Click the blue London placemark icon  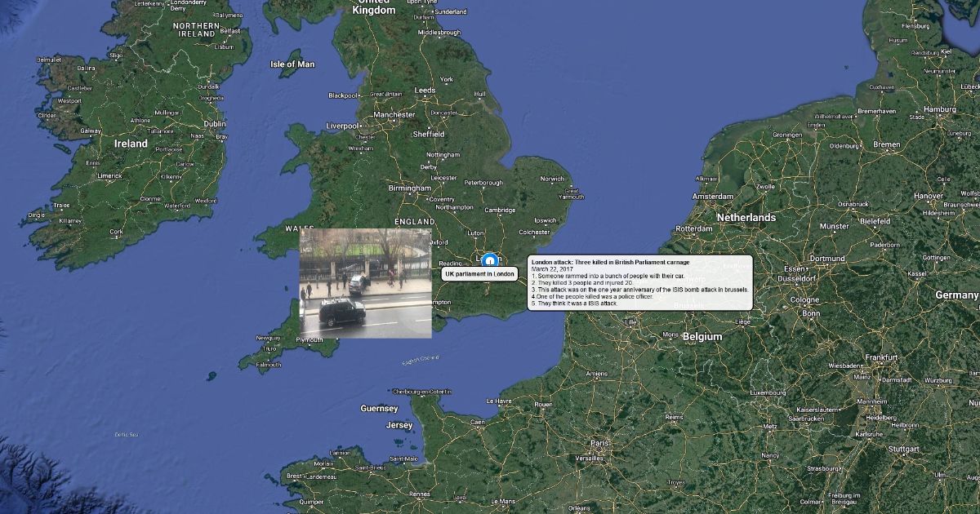coord(489,260)
